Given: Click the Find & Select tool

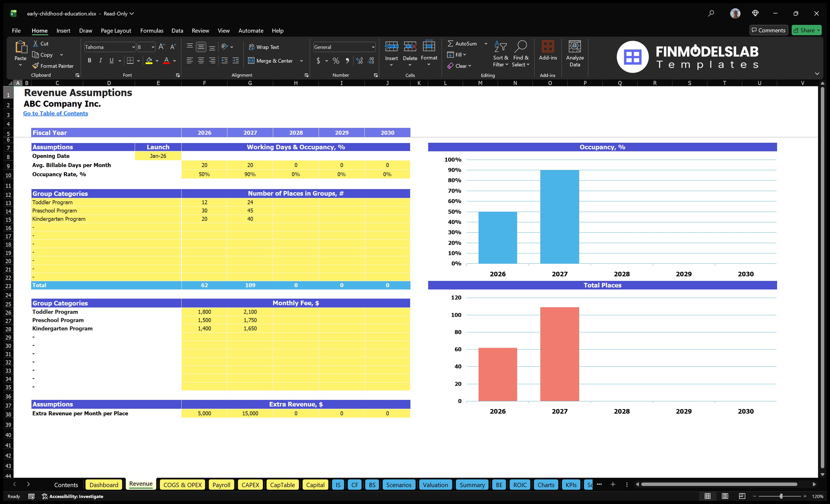Looking at the screenshot, I should [521, 54].
